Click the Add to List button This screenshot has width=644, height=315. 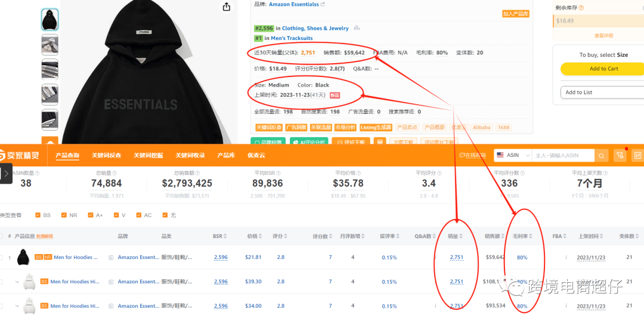pos(603,92)
